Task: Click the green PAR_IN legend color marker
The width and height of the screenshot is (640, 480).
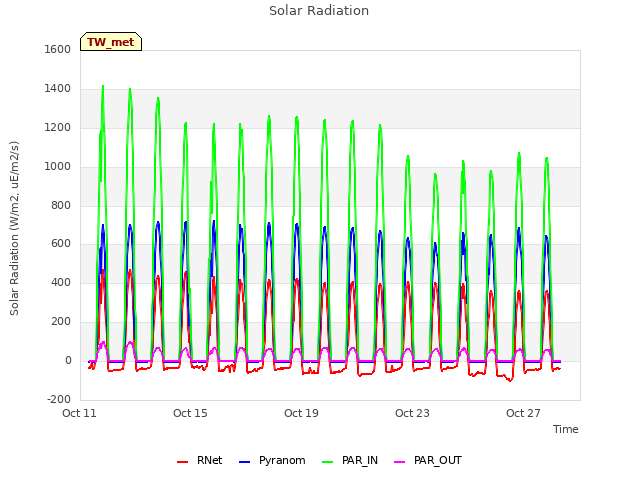Action: [327, 462]
